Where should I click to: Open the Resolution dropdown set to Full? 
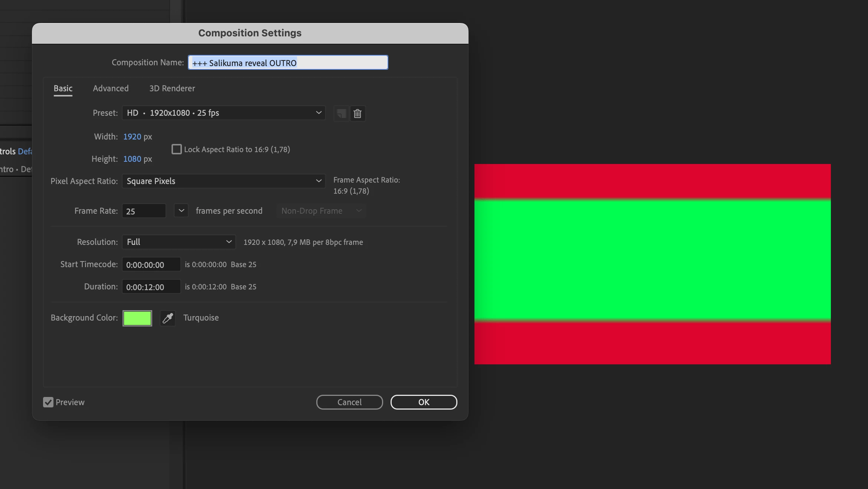pos(179,242)
